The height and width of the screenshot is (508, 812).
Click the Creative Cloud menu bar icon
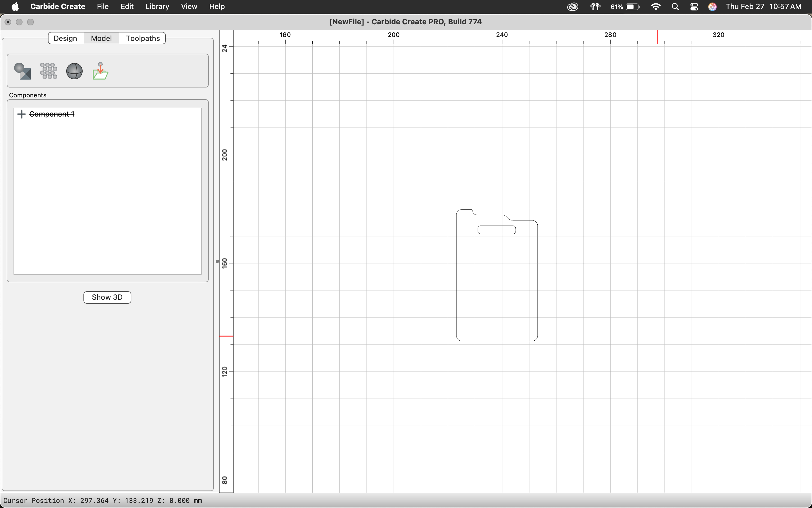[x=573, y=7]
